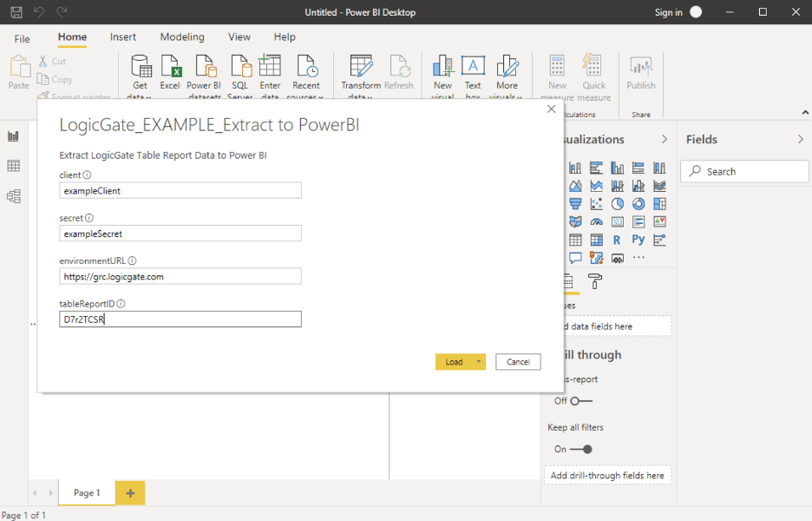This screenshot has width=812, height=521.
Task: Select the Pie chart visualization
Action: point(617,203)
